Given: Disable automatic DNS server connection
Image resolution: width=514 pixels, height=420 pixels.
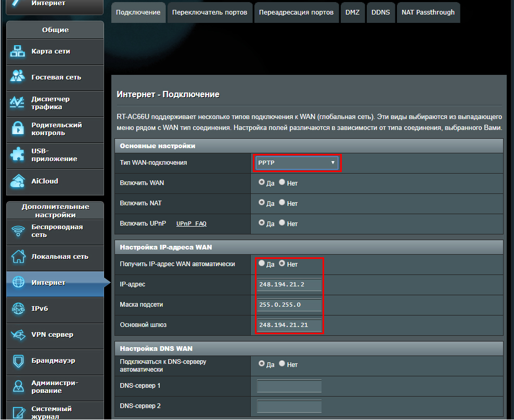Looking at the screenshot, I should click(x=282, y=364).
